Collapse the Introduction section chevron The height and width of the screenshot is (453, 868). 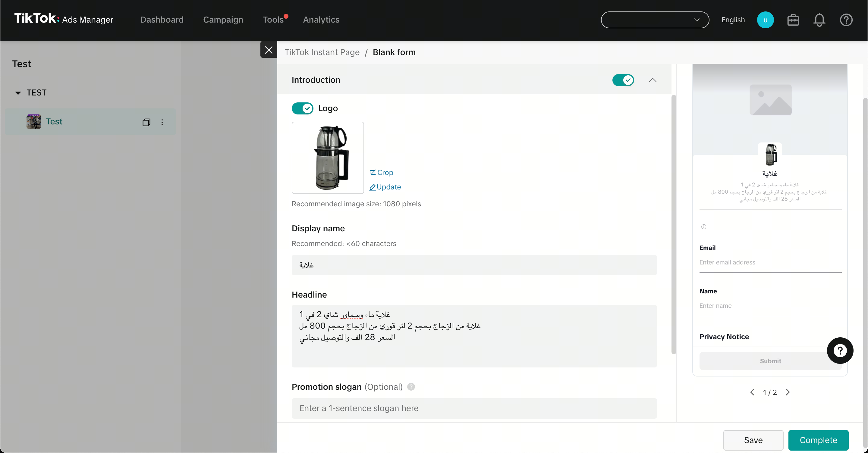click(652, 80)
